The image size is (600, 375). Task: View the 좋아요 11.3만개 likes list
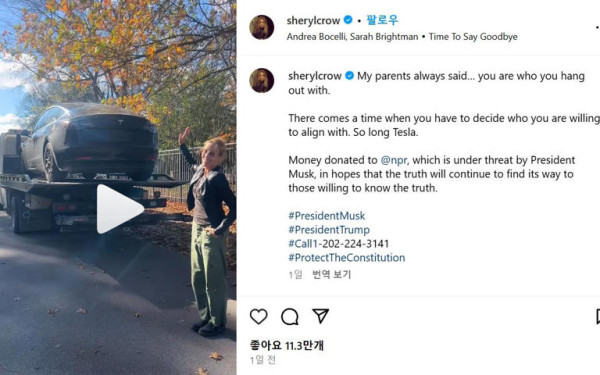point(287,345)
